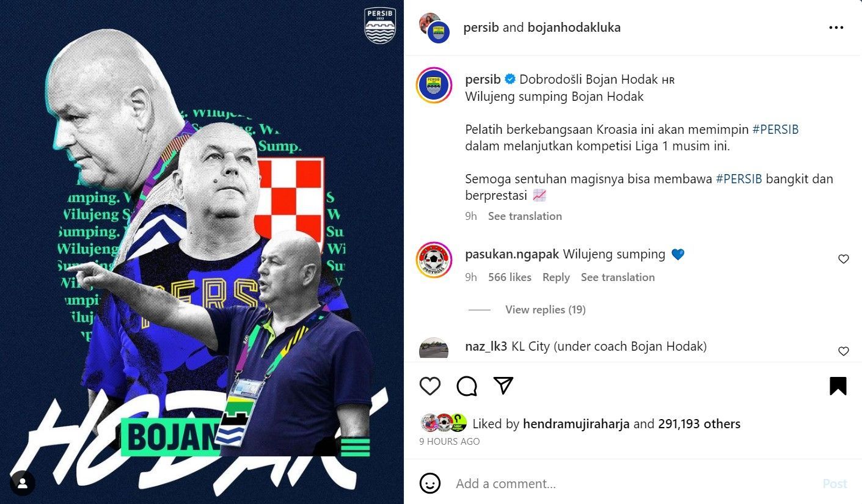Expand View replies (19)

[x=545, y=310]
